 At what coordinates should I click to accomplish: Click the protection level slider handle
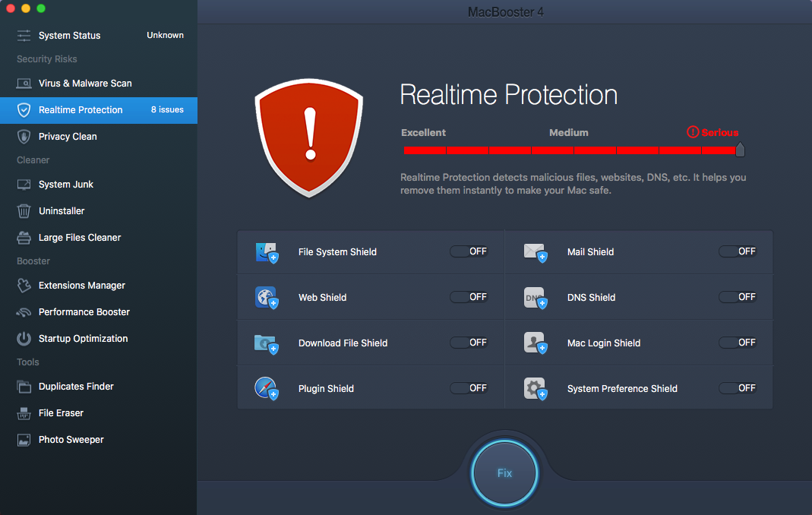pos(740,150)
